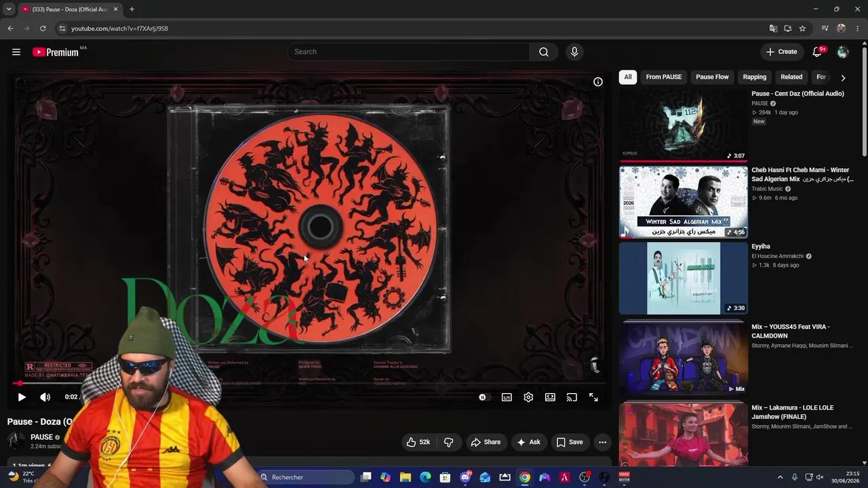Open Save to playlist menu
This screenshot has width=868, height=488.
[x=570, y=442]
